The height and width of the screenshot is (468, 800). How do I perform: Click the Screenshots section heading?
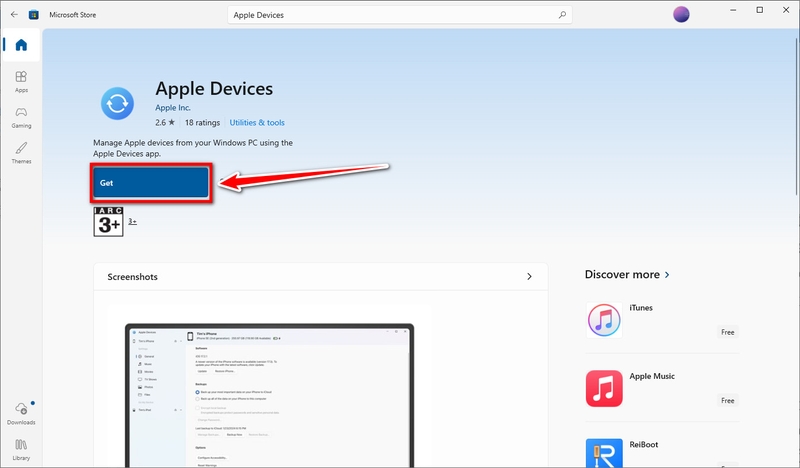point(133,277)
